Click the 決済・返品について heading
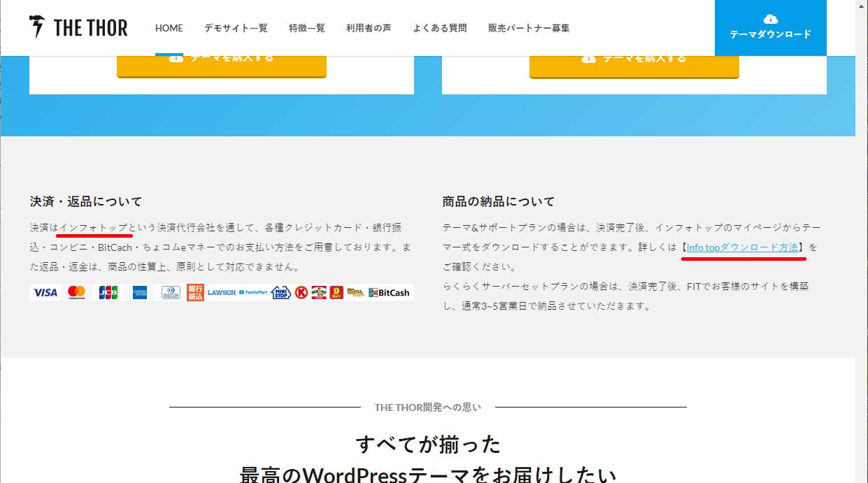868x483 pixels. [x=86, y=201]
